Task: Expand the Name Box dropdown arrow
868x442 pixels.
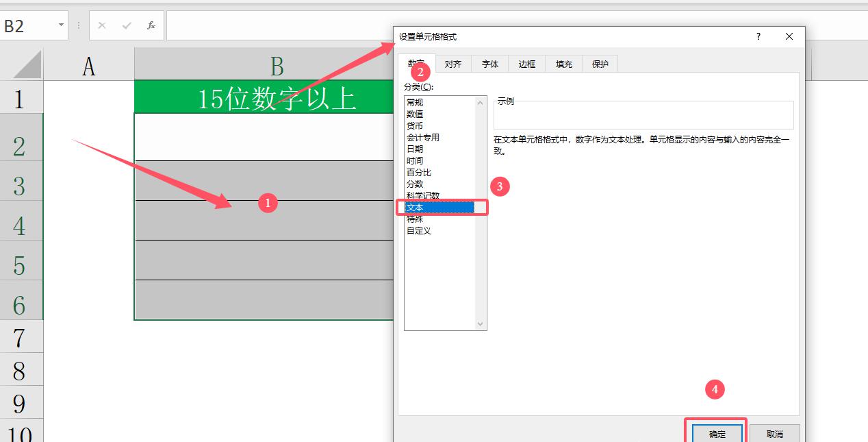Action: point(61,25)
